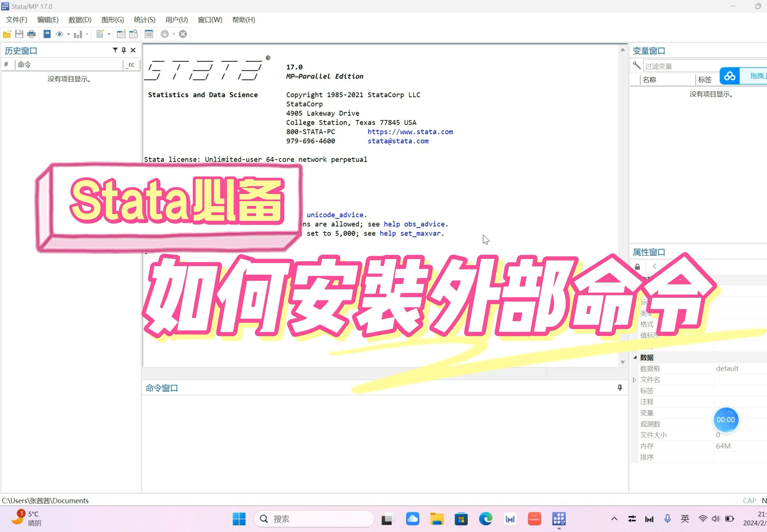Open the unicode_advice help link
The image size is (767, 532).
[335, 215]
